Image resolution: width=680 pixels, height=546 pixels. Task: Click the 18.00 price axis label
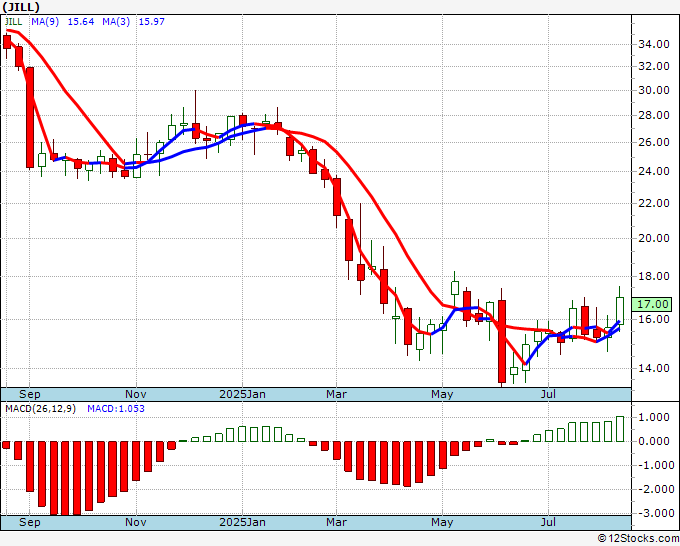[654, 276]
